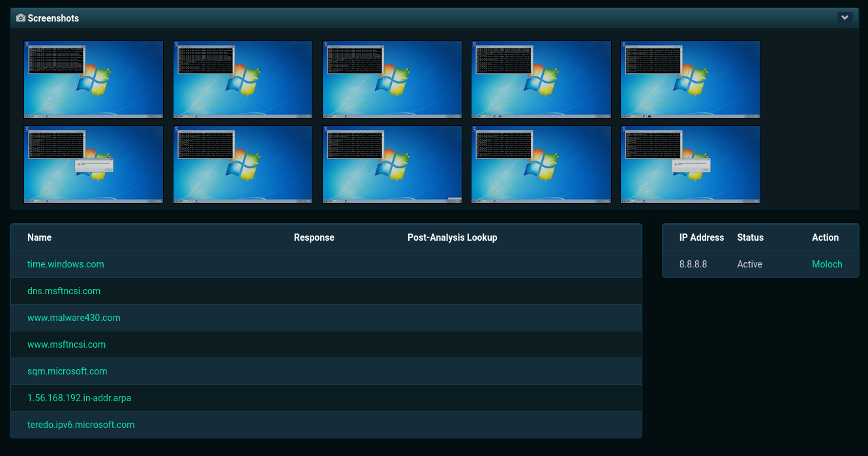This screenshot has width=868, height=456.
Task: Open the teredo.ipv6.microsoft.com domain link
Action: [x=81, y=425]
